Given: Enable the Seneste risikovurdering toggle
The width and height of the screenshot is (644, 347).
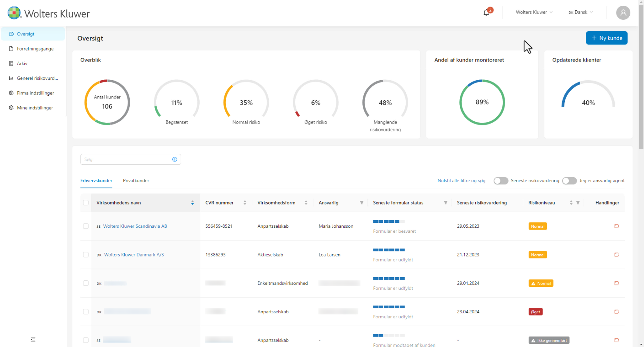Looking at the screenshot, I should click(501, 181).
